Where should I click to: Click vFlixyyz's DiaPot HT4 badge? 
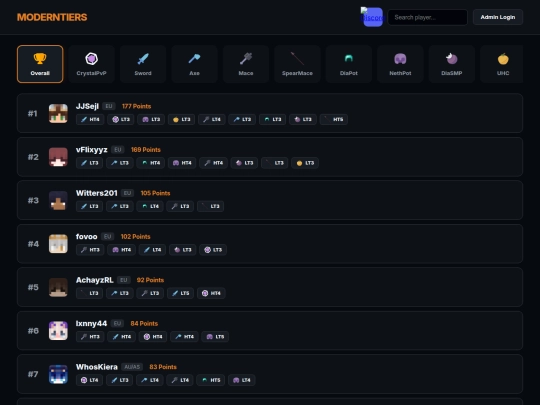pyautogui.click(x=151, y=163)
